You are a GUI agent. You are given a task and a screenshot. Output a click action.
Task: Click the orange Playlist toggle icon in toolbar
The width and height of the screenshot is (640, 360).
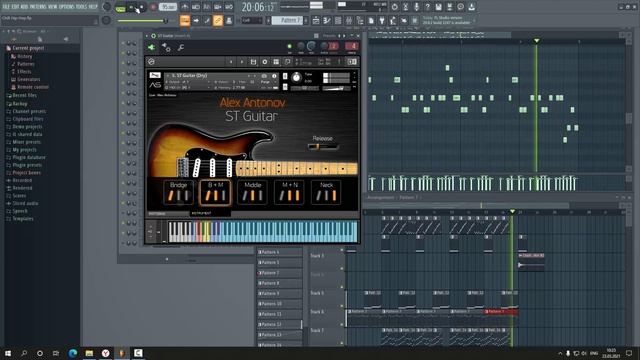click(185, 20)
